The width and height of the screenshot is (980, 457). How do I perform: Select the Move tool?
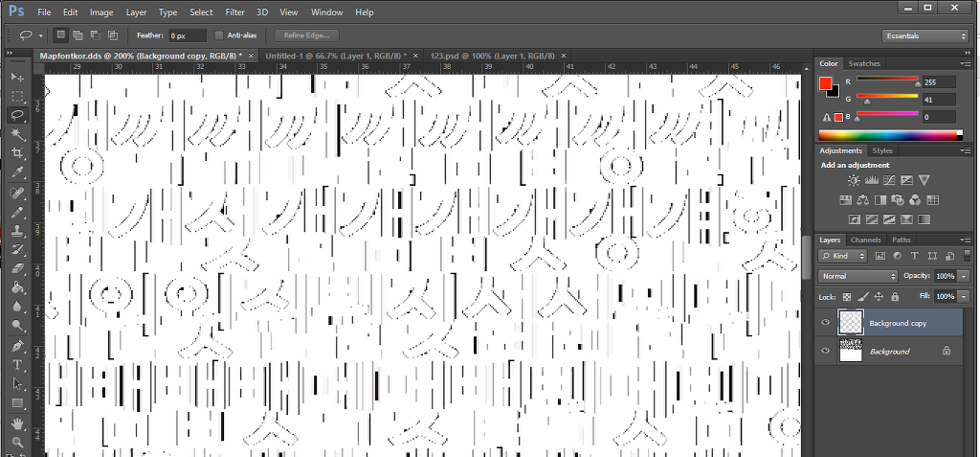tap(17, 77)
